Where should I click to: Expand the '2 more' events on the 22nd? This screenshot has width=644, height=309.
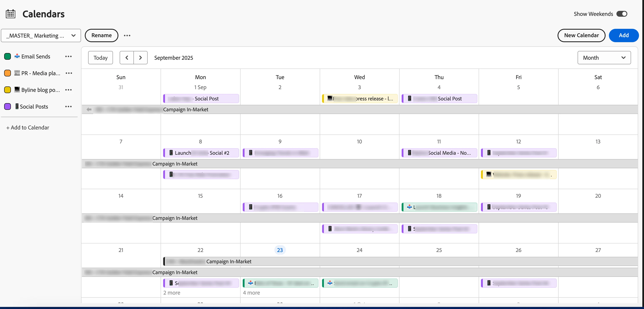coord(172,293)
